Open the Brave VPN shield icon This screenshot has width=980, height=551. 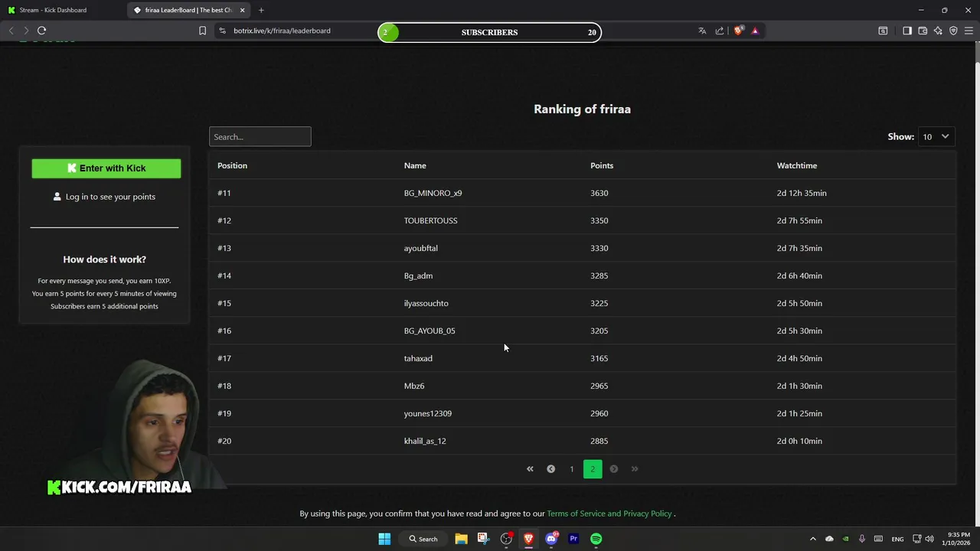coord(953,31)
